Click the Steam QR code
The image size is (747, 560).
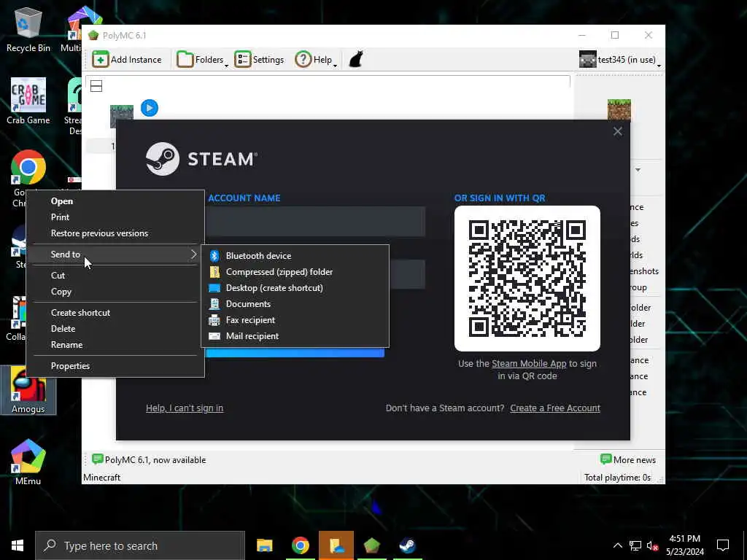coord(527,279)
